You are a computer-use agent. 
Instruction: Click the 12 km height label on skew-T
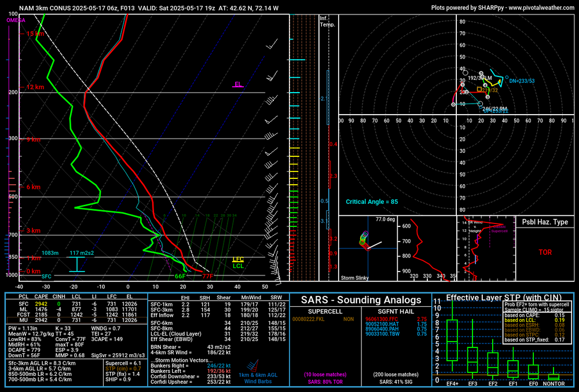click(x=35, y=87)
